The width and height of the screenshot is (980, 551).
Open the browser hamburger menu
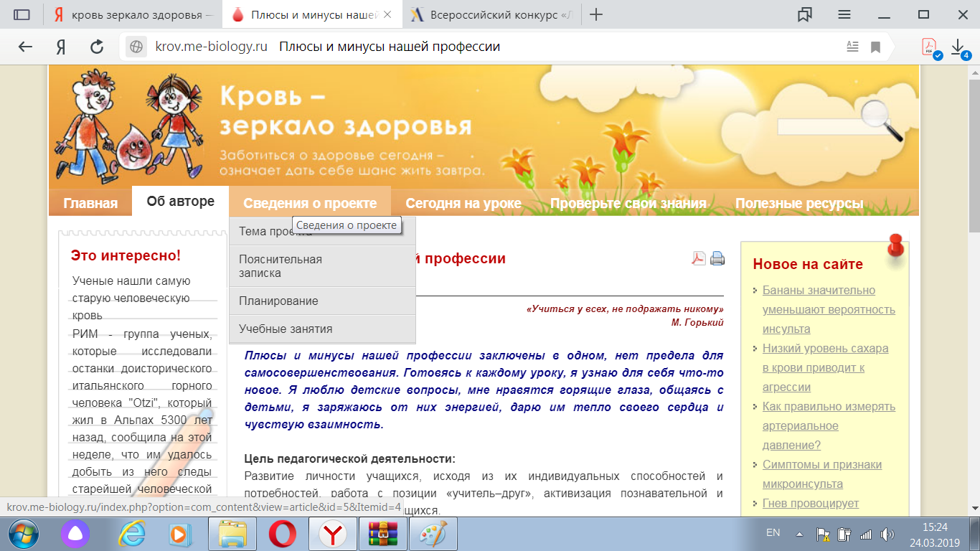[844, 14]
